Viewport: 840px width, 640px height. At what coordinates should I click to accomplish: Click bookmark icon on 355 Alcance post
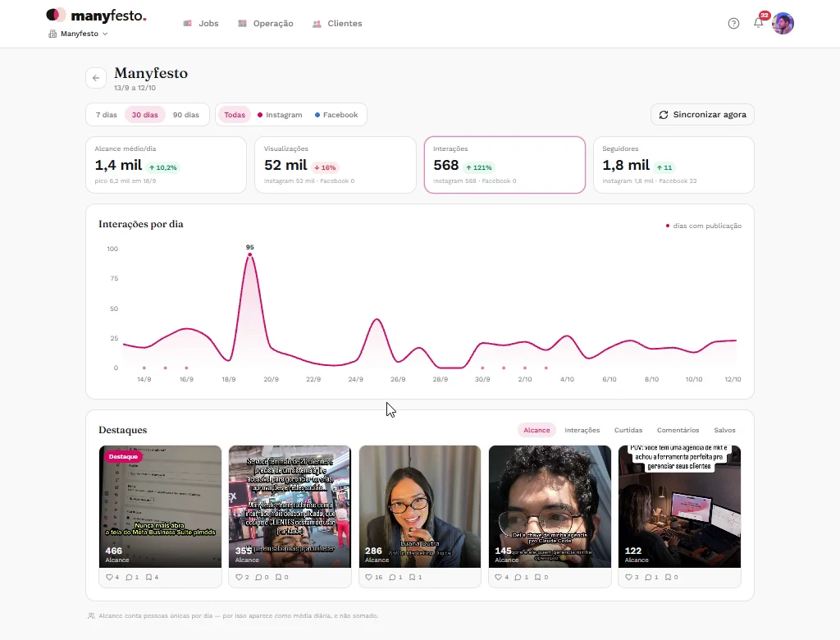(279, 578)
